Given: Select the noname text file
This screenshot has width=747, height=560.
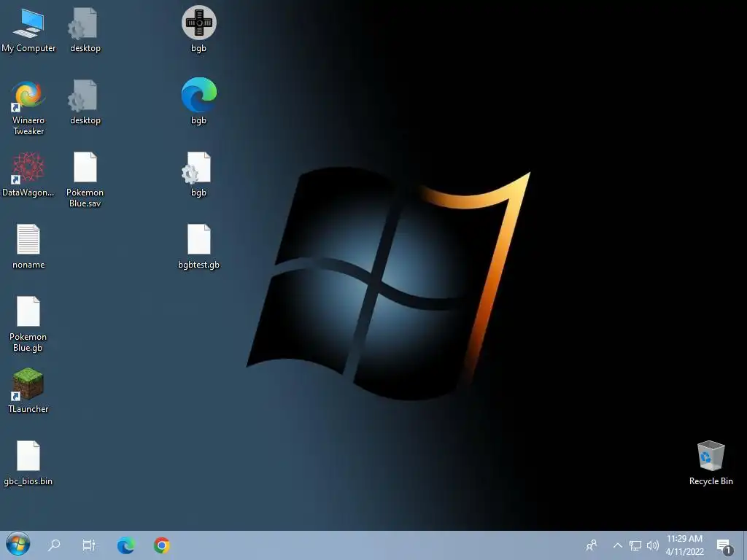Looking at the screenshot, I should 28,246.
